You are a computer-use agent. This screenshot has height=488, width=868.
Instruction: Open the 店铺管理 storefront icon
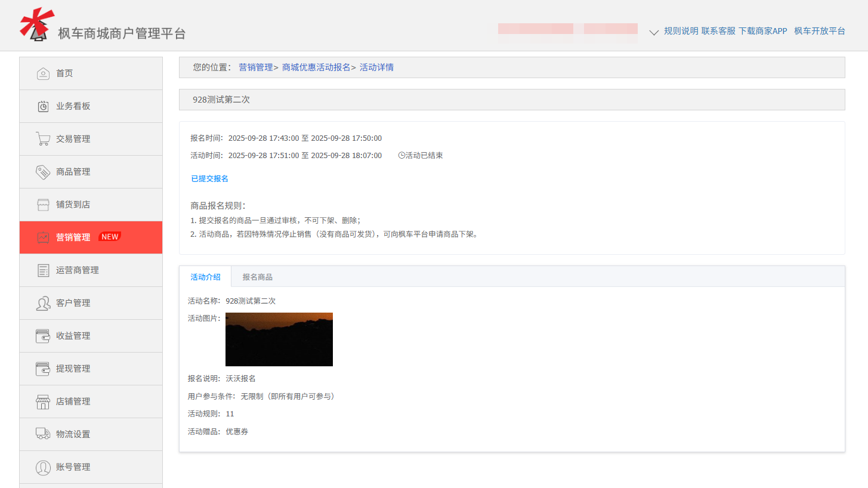click(x=43, y=401)
